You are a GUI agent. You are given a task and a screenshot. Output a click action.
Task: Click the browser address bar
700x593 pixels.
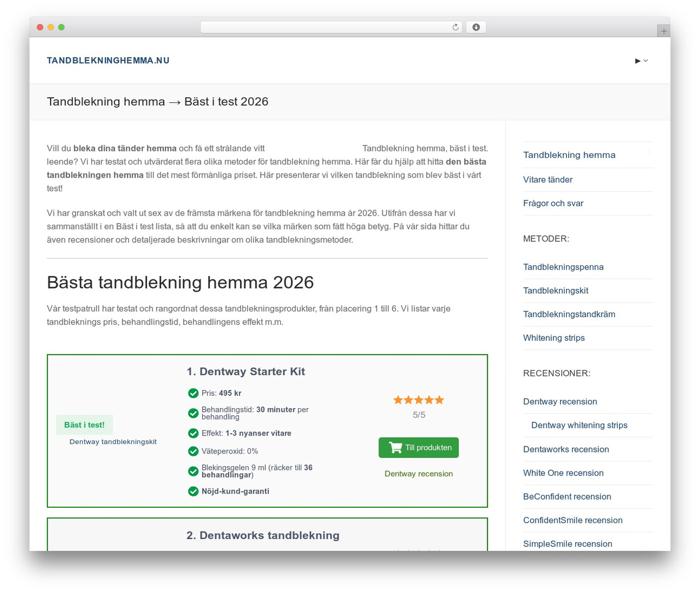coord(331,27)
